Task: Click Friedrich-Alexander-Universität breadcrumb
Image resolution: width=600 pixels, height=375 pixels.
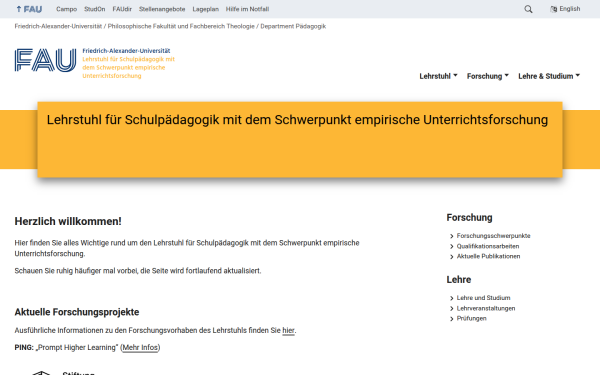Action: coord(58,26)
